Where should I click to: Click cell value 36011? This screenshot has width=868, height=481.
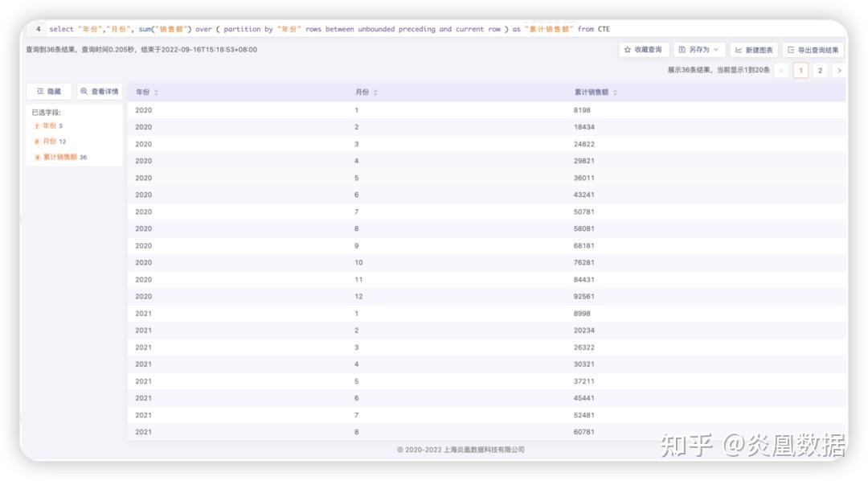point(584,178)
